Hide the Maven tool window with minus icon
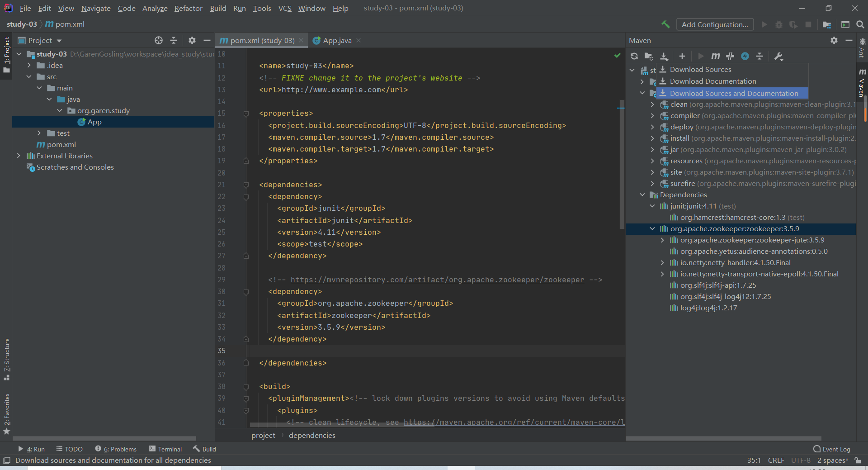Image resolution: width=868 pixels, height=470 pixels. pos(849,40)
